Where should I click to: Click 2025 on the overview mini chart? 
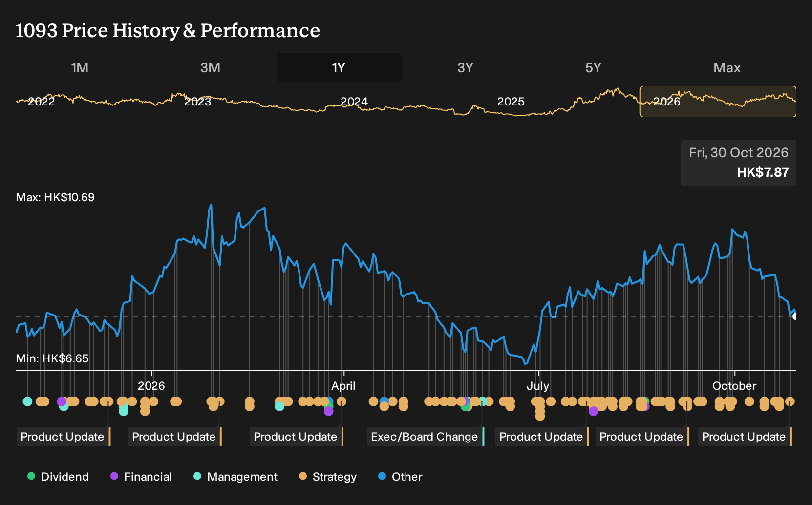click(511, 102)
